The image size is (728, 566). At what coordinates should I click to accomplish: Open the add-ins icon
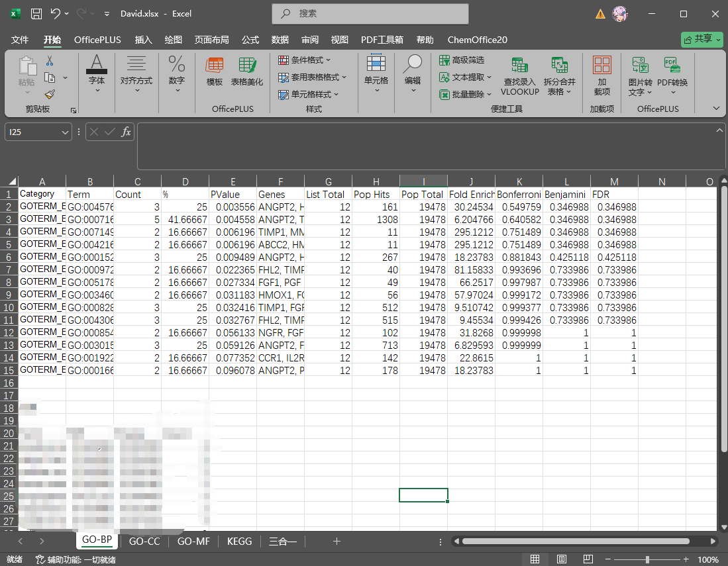[601, 66]
